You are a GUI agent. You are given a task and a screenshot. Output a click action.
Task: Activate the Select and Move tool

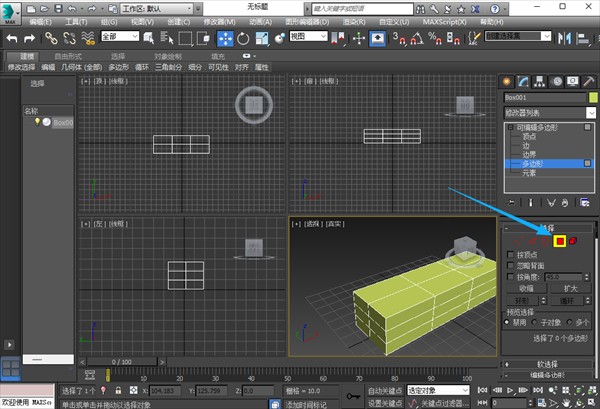225,38
